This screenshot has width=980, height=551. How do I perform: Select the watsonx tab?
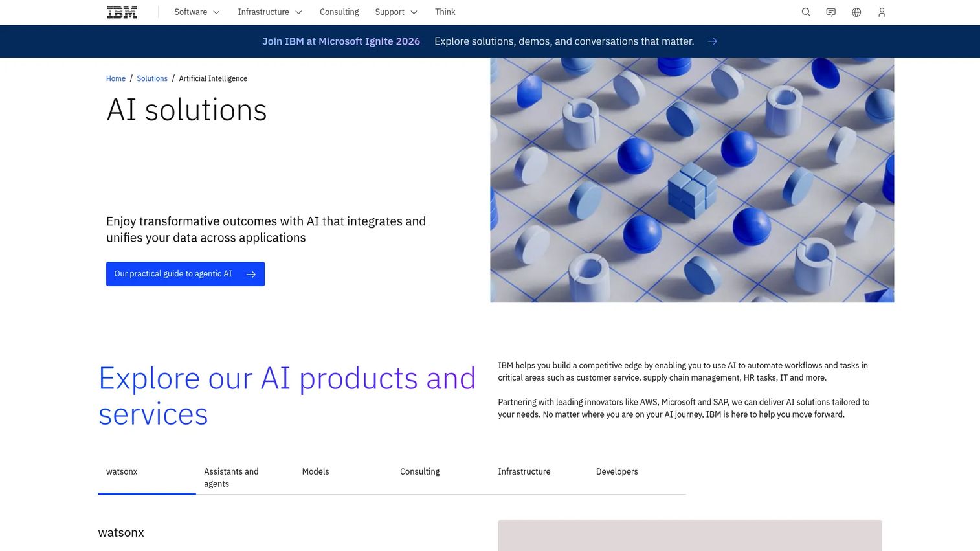click(x=147, y=478)
